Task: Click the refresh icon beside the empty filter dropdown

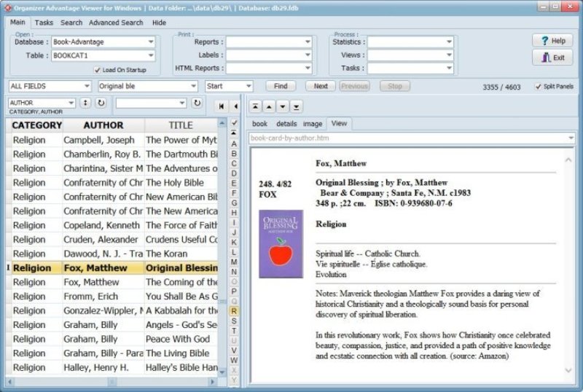Action: [x=196, y=103]
